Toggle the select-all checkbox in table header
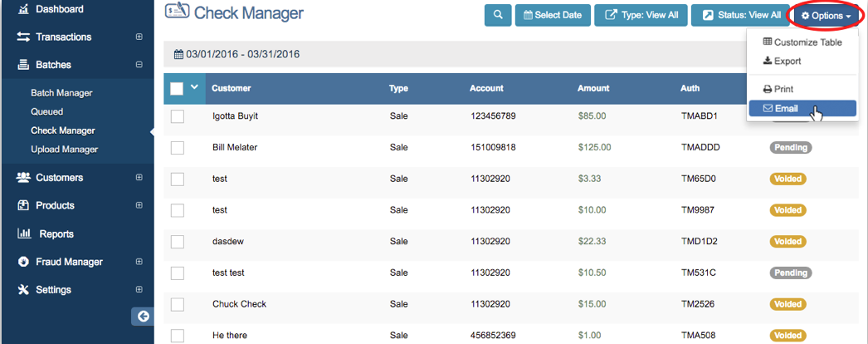Image resolution: width=868 pixels, height=344 pixels. pyautogui.click(x=177, y=88)
